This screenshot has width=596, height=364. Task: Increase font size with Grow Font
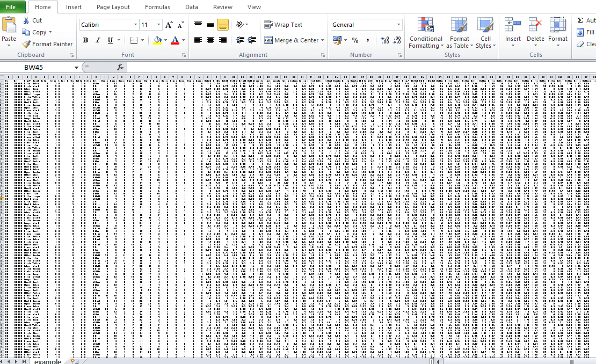click(169, 25)
